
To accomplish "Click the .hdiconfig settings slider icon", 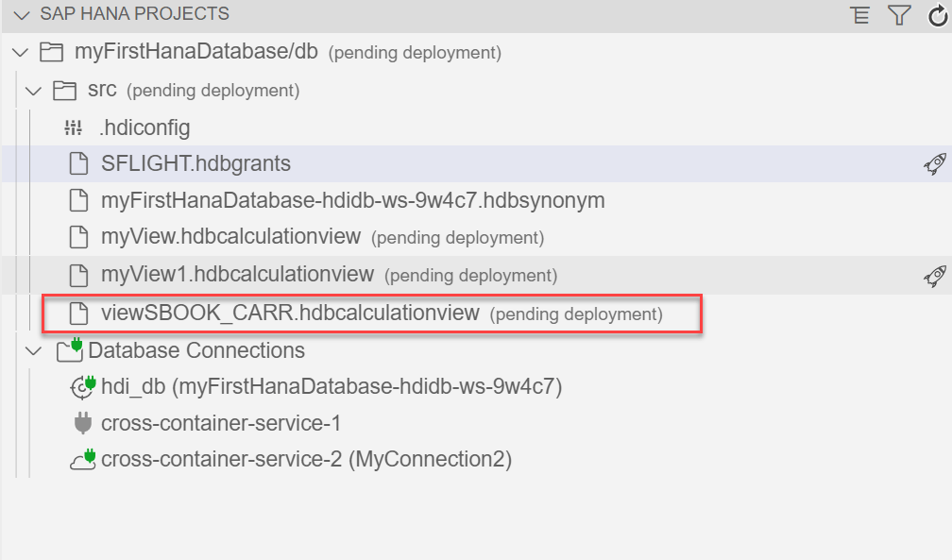I will pyautogui.click(x=74, y=127).
